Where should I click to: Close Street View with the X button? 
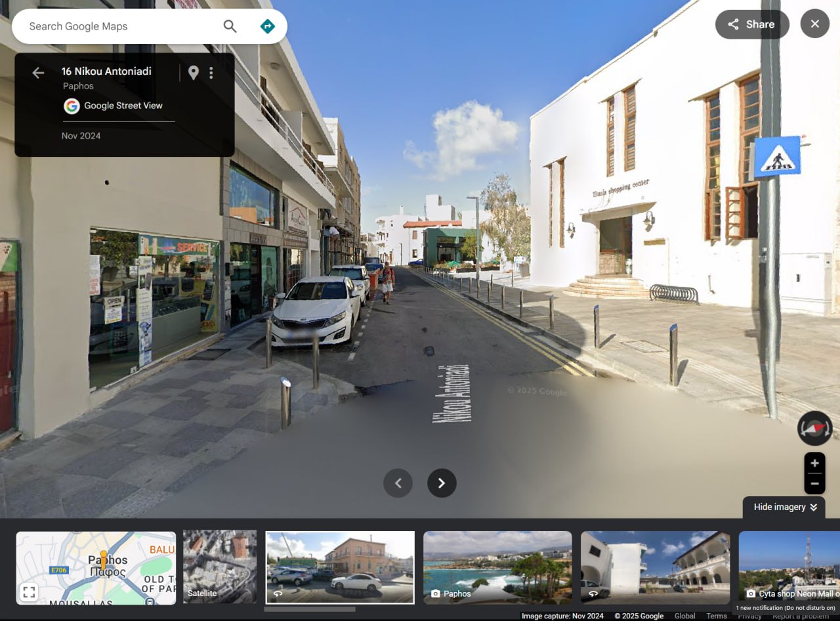[x=814, y=24]
